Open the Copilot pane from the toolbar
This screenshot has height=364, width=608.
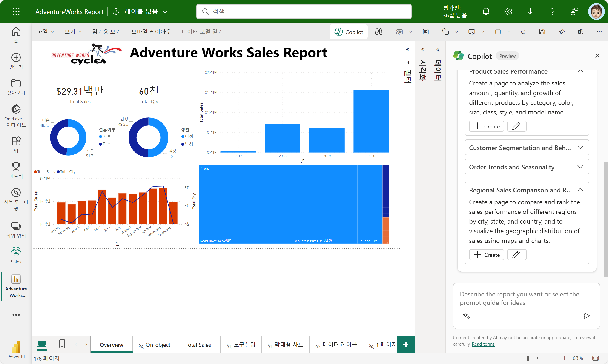349,32
